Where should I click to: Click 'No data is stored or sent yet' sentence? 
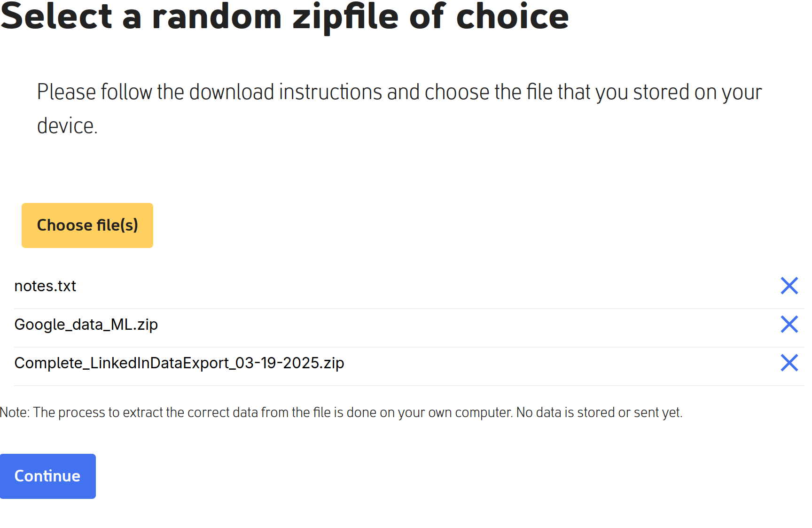tap(599, 412)
